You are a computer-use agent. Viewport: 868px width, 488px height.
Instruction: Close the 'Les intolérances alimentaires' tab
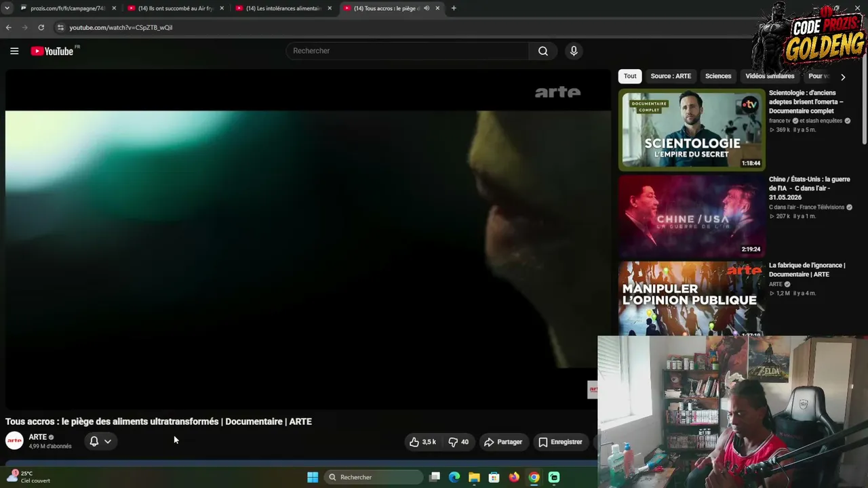330,8
